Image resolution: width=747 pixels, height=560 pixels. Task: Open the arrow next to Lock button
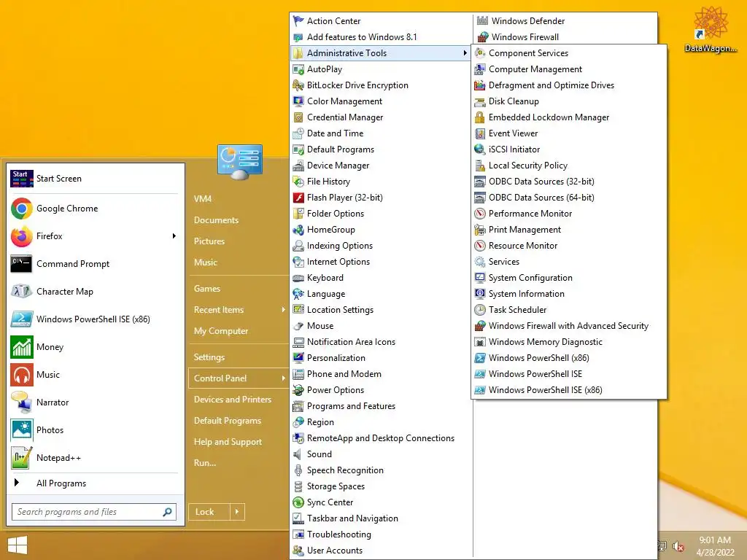[x=237, y=512]
